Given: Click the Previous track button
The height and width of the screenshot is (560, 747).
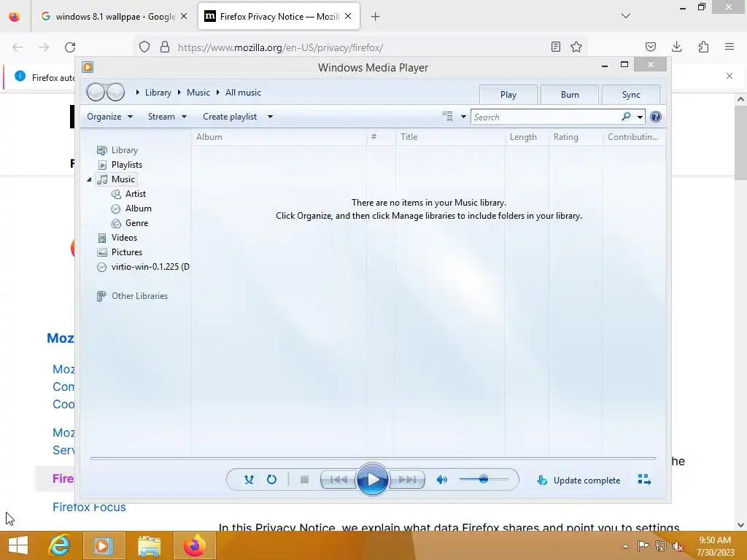Looking at the screenshot, I should tap(338, 480).
